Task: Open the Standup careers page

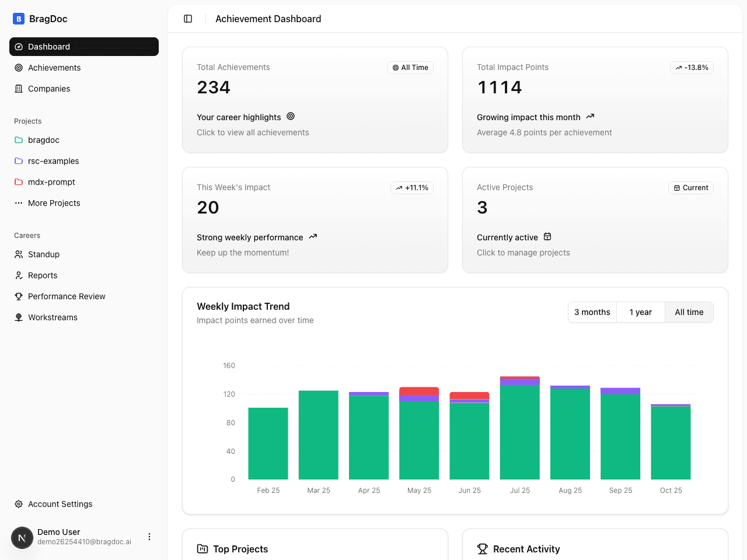Action: click(x=43, y=254)
